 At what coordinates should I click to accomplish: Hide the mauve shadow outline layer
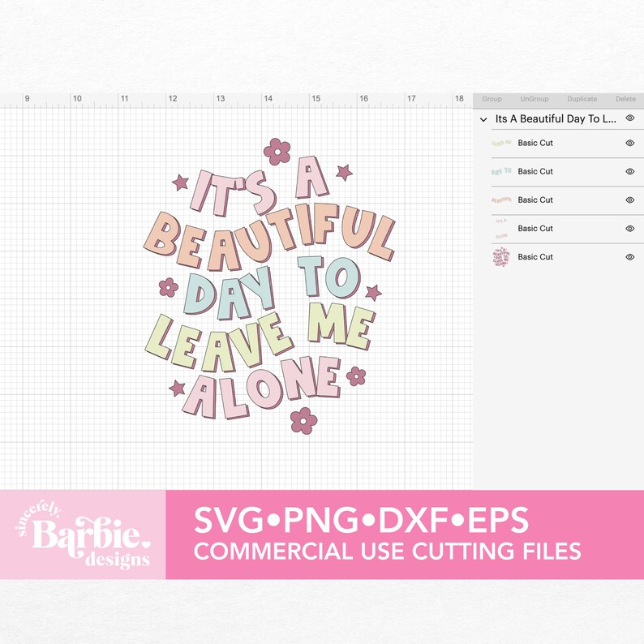629,257
